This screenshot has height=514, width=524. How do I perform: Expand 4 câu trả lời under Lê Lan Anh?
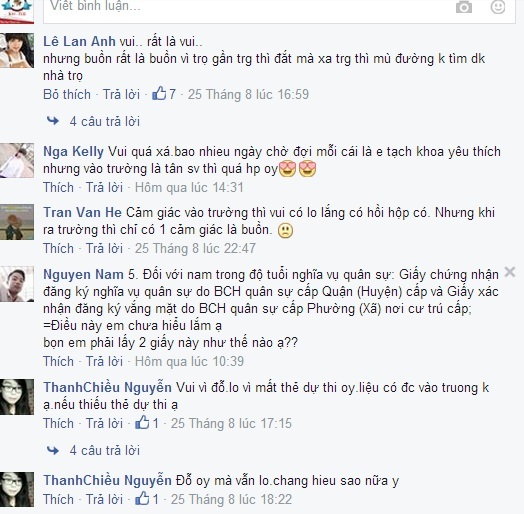click(105, 121)
